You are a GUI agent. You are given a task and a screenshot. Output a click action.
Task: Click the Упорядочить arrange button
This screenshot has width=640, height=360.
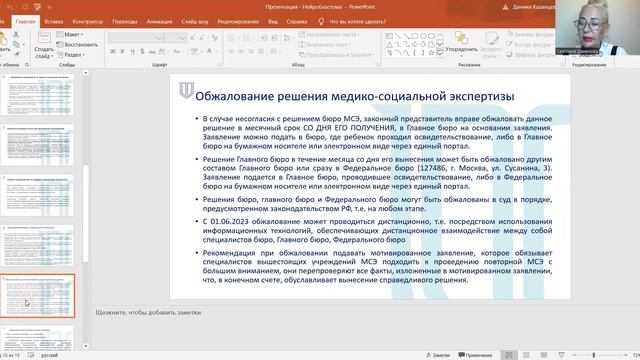coord(461,44)
